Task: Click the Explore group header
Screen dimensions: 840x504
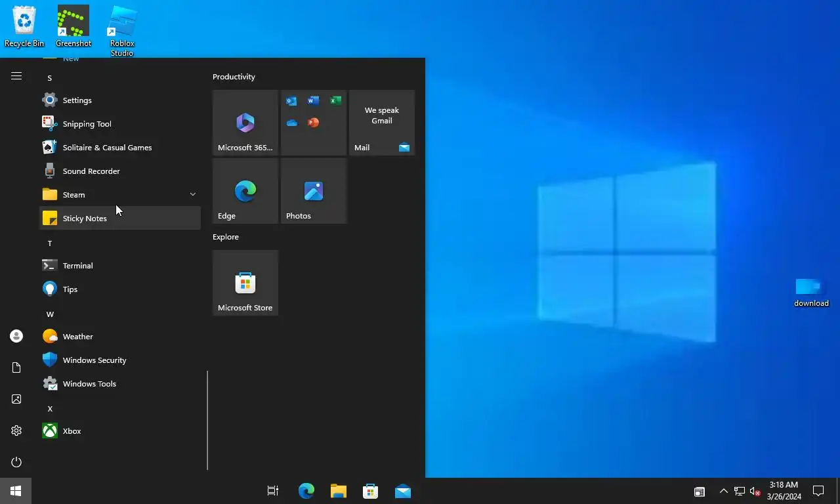Action: 226,237
